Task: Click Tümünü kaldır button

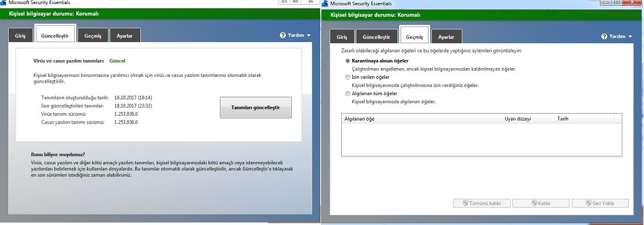Action: [482, 203]
